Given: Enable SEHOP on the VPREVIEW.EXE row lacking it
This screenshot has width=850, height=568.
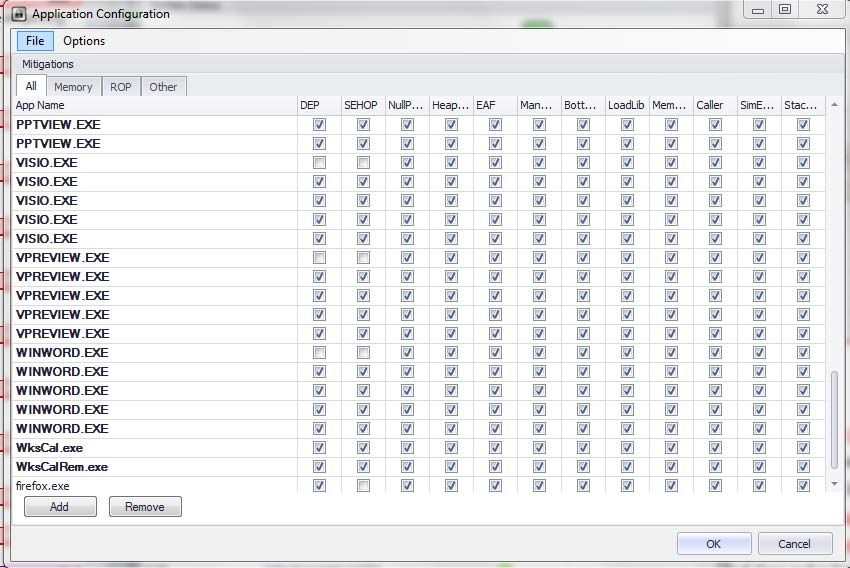Looking at the screenshot, I should click(363, 257).
